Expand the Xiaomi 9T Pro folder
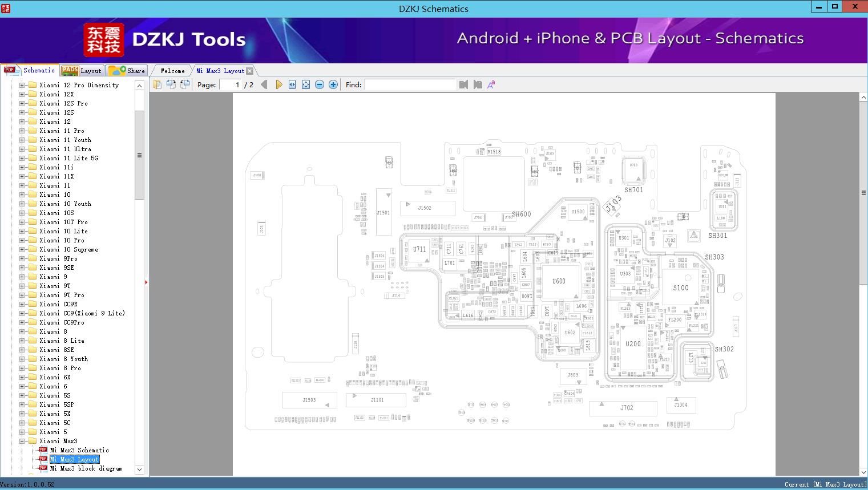Image resolution: width=868 pixels, height=490 pixels. click(22, 295)
